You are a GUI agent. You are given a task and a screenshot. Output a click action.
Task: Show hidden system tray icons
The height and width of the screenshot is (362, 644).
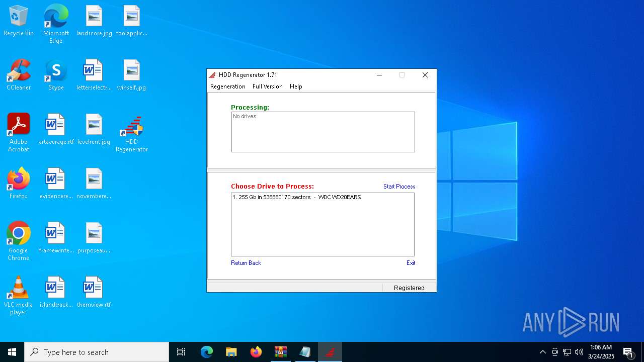pyautogui.click(x=542, y=352)
